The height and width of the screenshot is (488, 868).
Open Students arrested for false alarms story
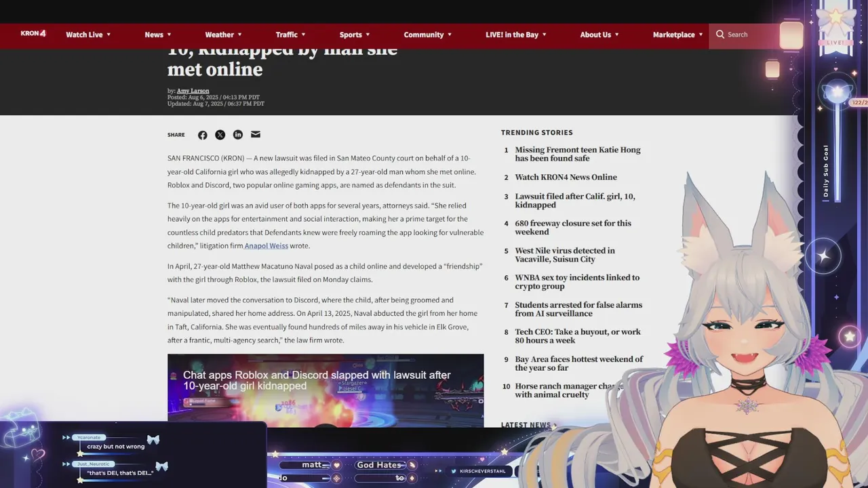[578, 309]
